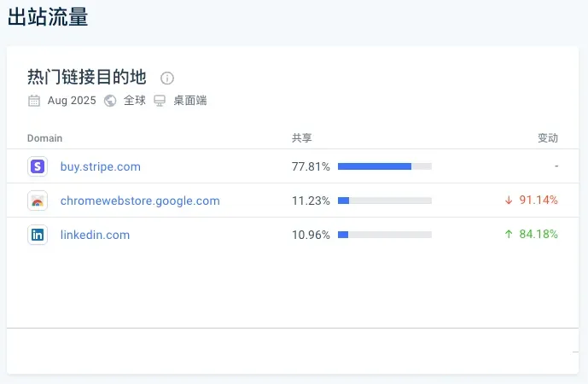Click the desktop monitor icon beside 桌面端
The width and height of the screenshot is (588, 384).
click(x=160, y=101)
